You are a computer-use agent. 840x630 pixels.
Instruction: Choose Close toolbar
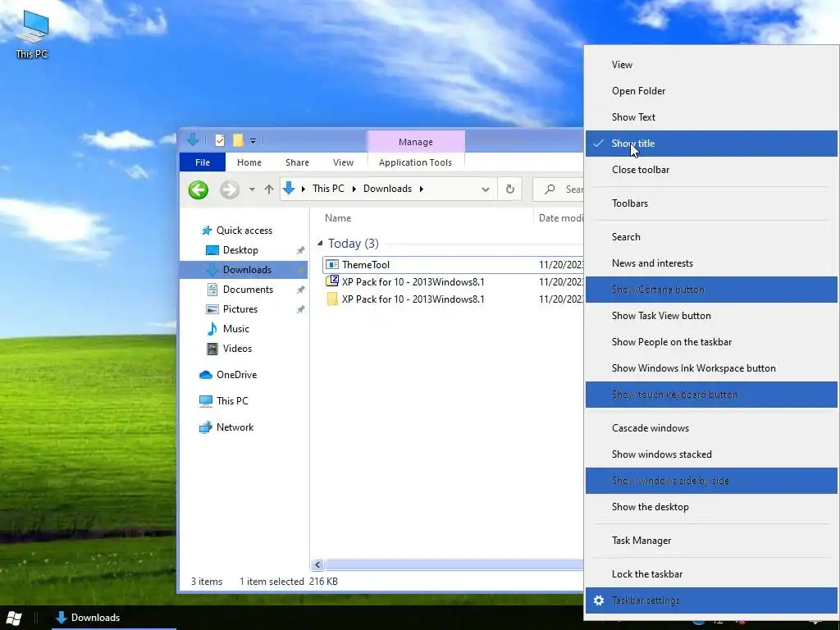(711, 170)
